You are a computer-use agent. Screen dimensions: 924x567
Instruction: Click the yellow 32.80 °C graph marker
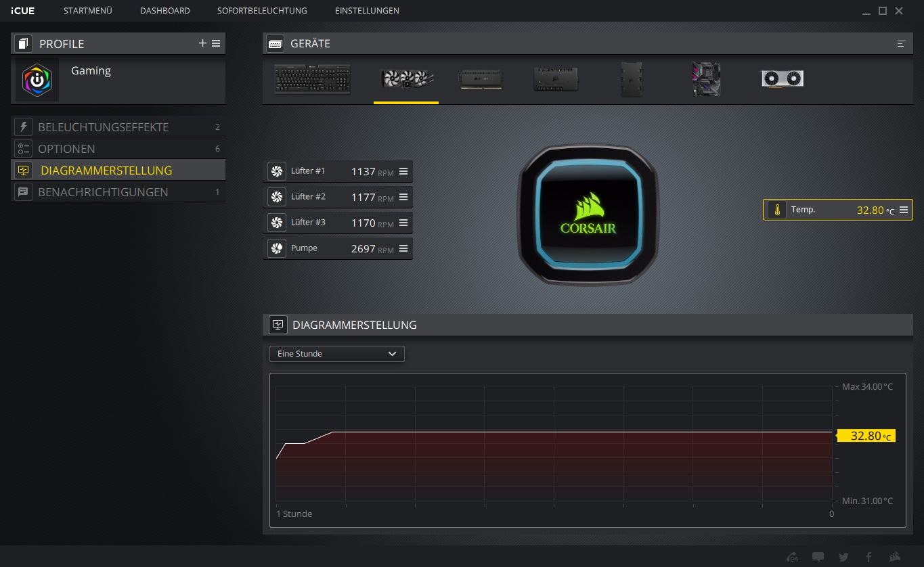867,436
